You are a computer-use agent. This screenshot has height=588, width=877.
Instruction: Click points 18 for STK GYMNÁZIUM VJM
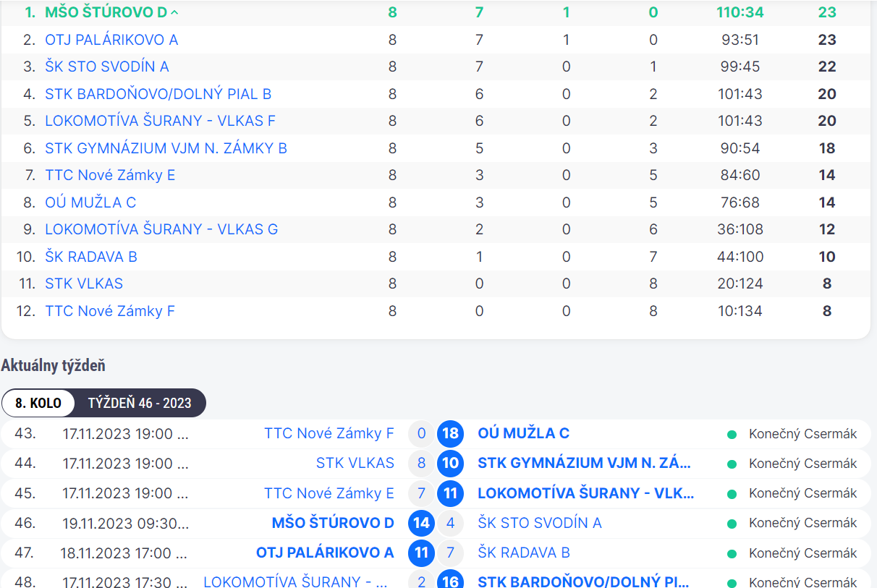point(827,148)
